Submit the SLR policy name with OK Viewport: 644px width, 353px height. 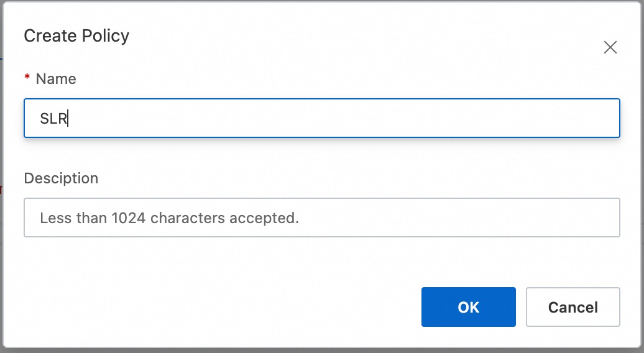468,307
